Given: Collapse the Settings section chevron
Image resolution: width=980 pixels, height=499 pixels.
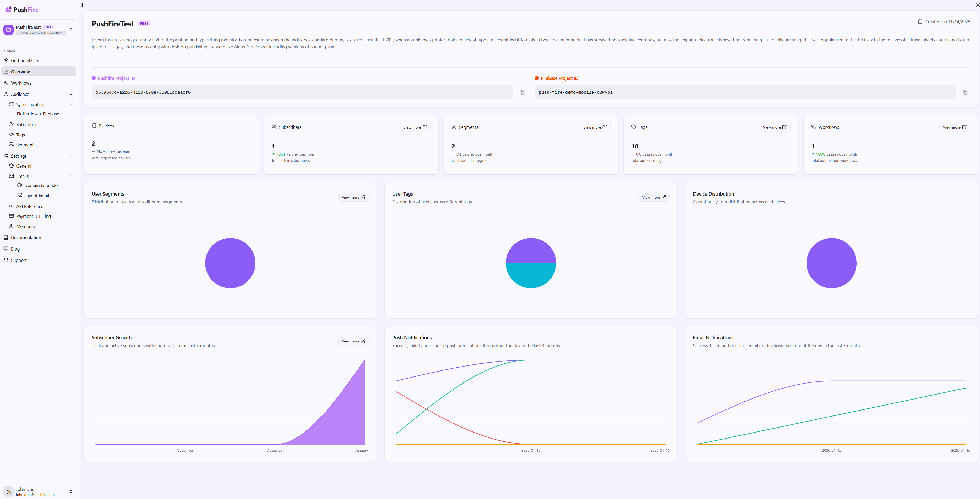Looking at the screenshot, I should click(x=71, y=156).
